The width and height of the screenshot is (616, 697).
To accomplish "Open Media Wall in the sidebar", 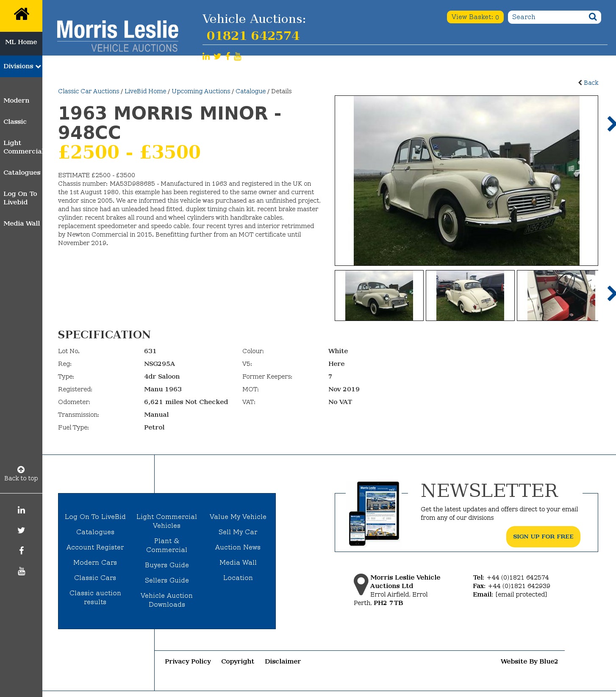I will click(22, 223).
